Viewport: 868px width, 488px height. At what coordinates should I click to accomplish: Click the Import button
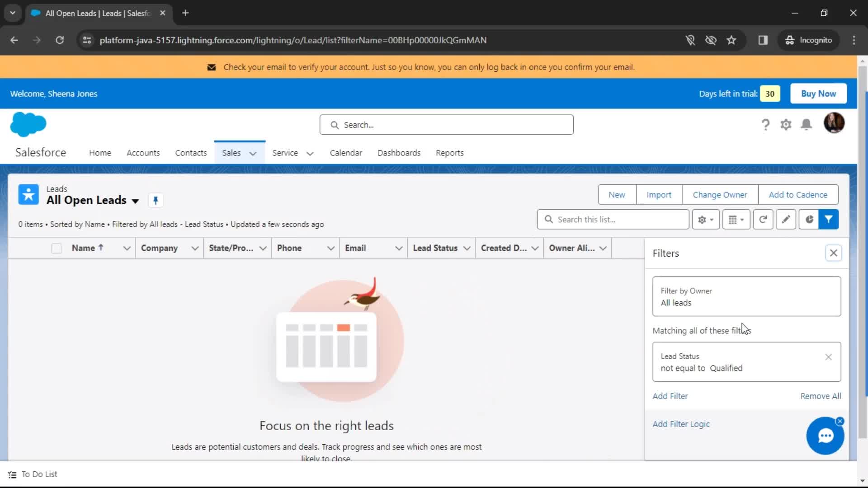(x=659, y=195)
